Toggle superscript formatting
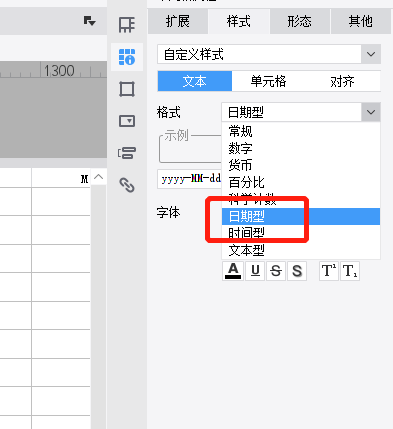Screen dimensions: 393x429 (329, 271)
